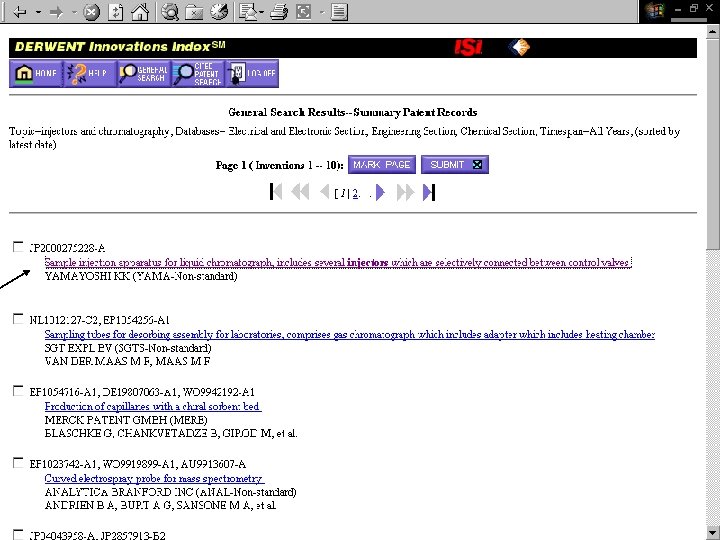Image resolution: width=720 pixels, height=540 pixels.
Task: Click the browser Forward arrow
Action: [x=56, y=12]
